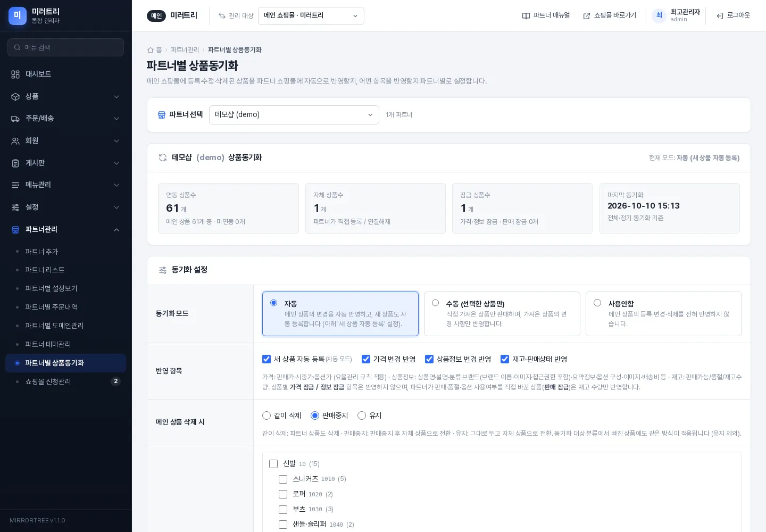This screenshot has width=766, height=532.
Task: Click the 로그아웃 button
Action: [733, 16]
